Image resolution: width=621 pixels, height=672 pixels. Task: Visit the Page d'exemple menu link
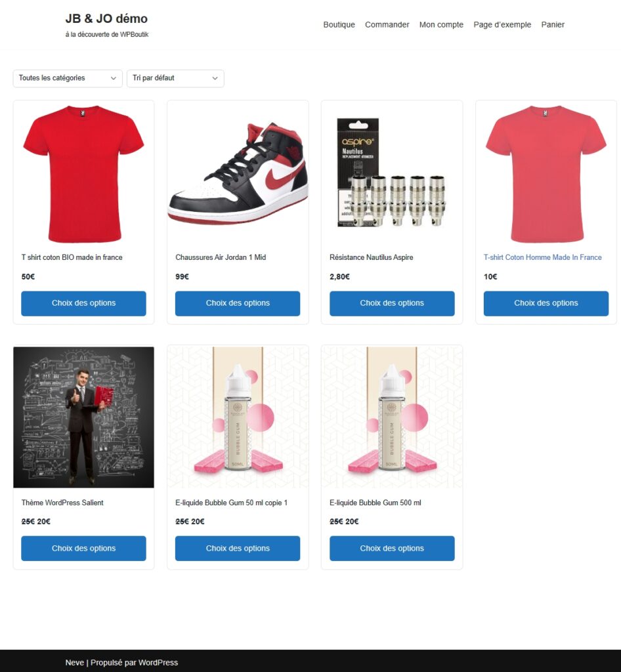pos(502,24)
